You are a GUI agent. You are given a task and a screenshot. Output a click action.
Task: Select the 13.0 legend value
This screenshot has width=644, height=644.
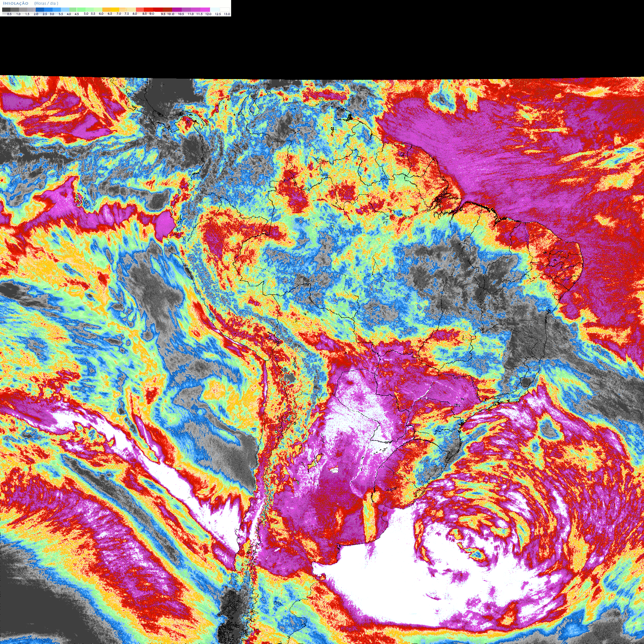227,14
